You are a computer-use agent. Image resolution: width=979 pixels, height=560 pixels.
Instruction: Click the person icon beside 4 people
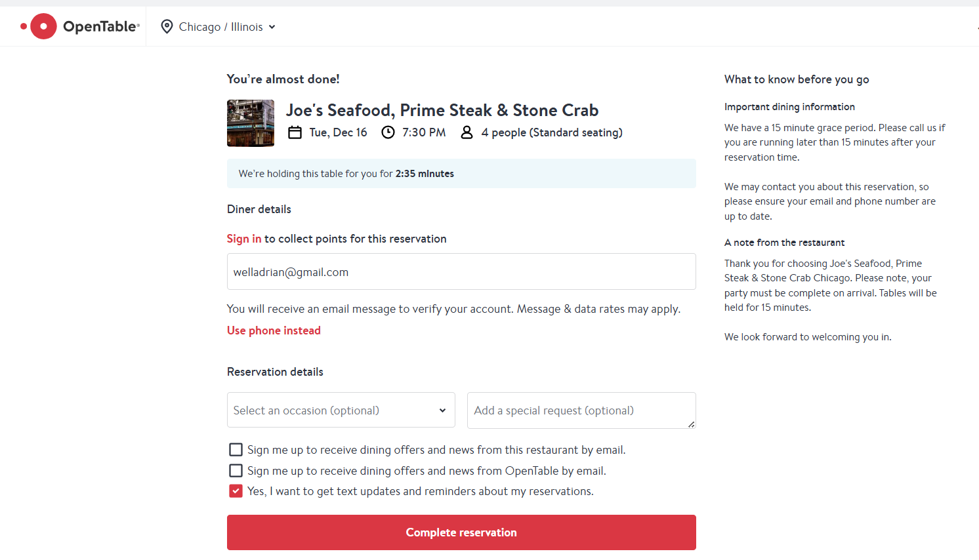(x=467, y=132)
